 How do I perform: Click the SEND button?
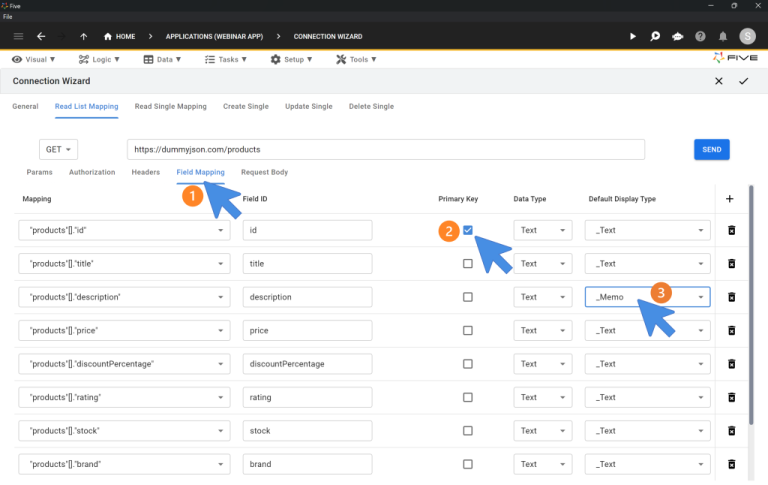click(712, 149)
